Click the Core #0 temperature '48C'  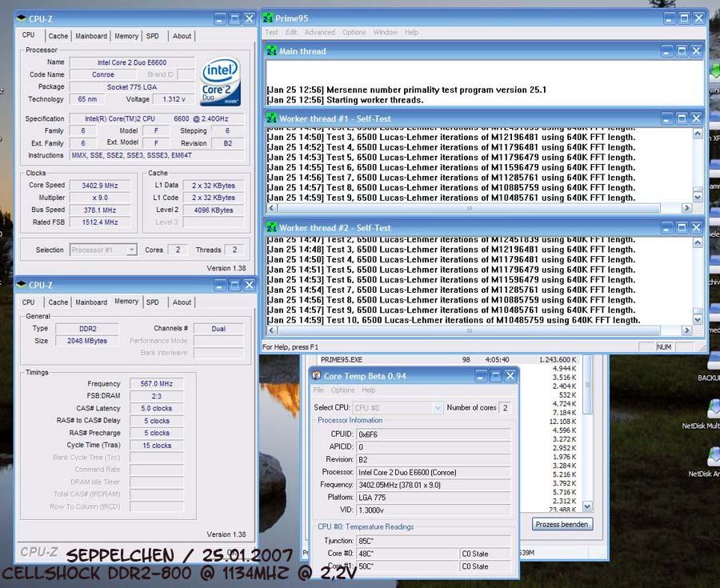[x=407, y=554]
